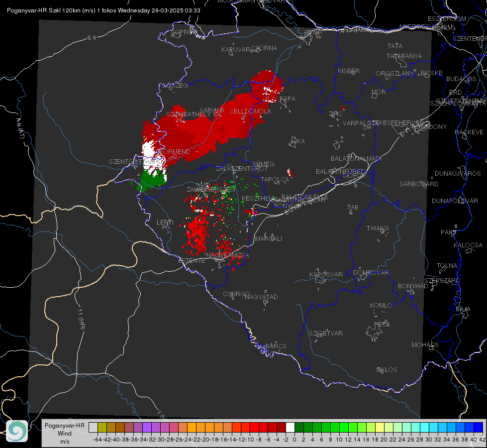
Task: Click the 11 (HR) road label
Action: [82, 319]
